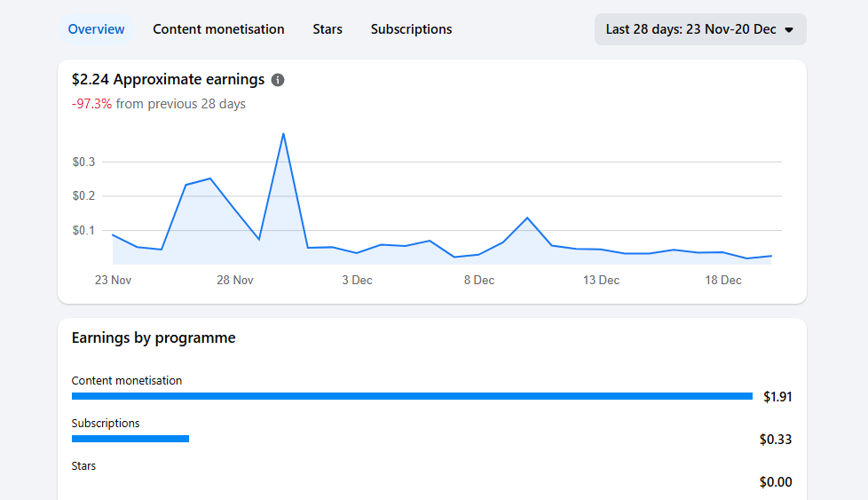Screen dimensions: 868x500
Task: Click the 23 Nov label on the chart axis
Action: (x=113, y=280)
